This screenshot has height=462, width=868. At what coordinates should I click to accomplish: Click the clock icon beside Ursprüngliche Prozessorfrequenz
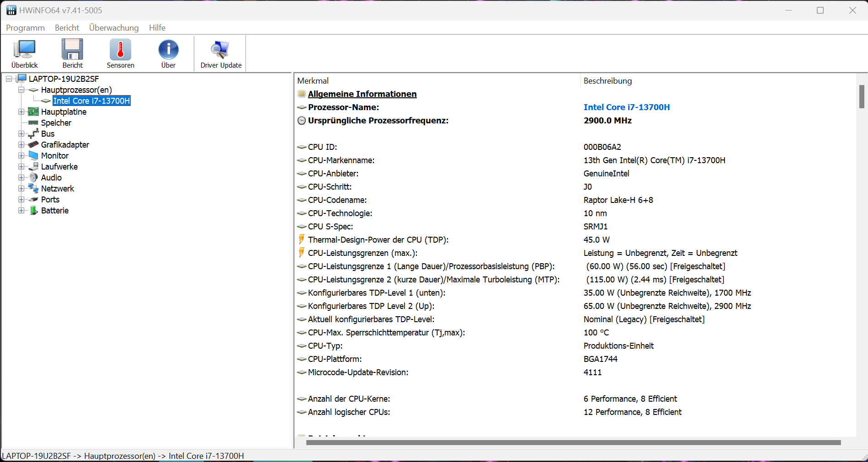tap(302, 121)
